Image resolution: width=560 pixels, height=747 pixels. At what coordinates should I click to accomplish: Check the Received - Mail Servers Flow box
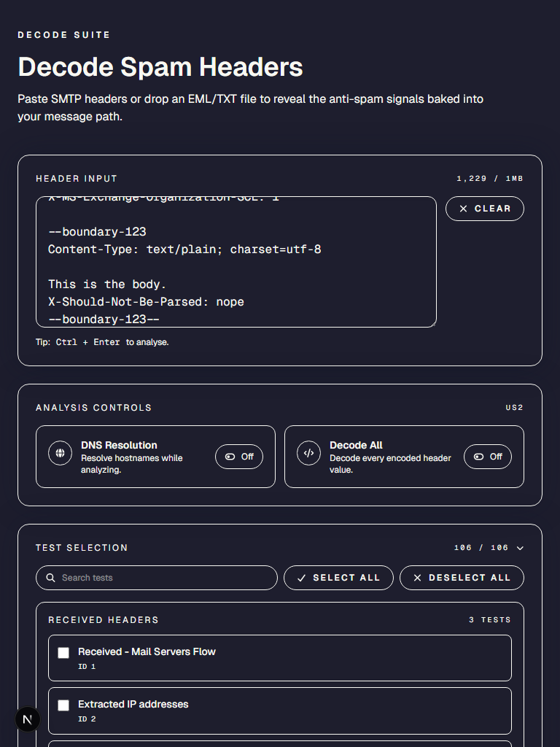[63, 653]
